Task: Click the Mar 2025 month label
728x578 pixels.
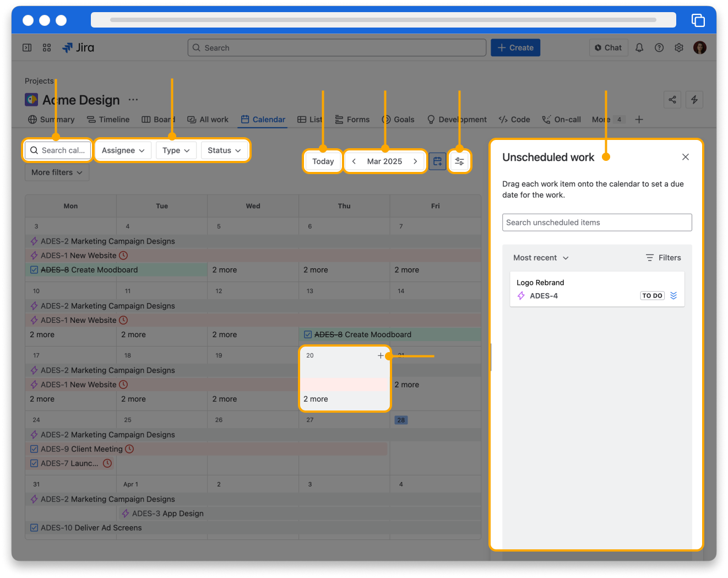Action: [384, 161]
